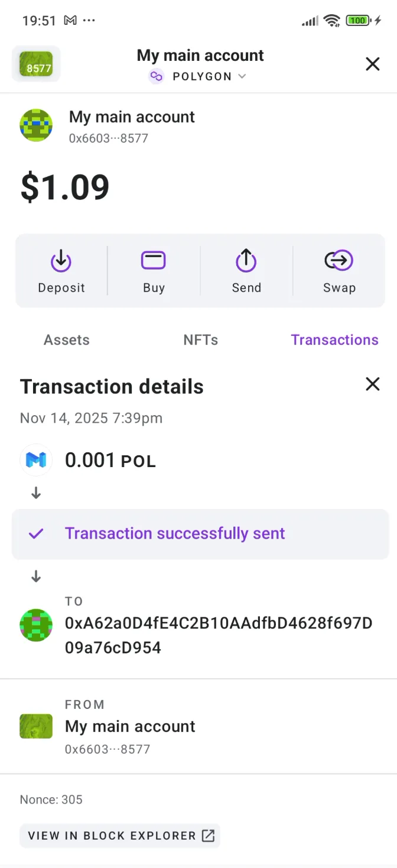Tap the Send icon
The image size is (397, 868).
(x=246, y=259)
